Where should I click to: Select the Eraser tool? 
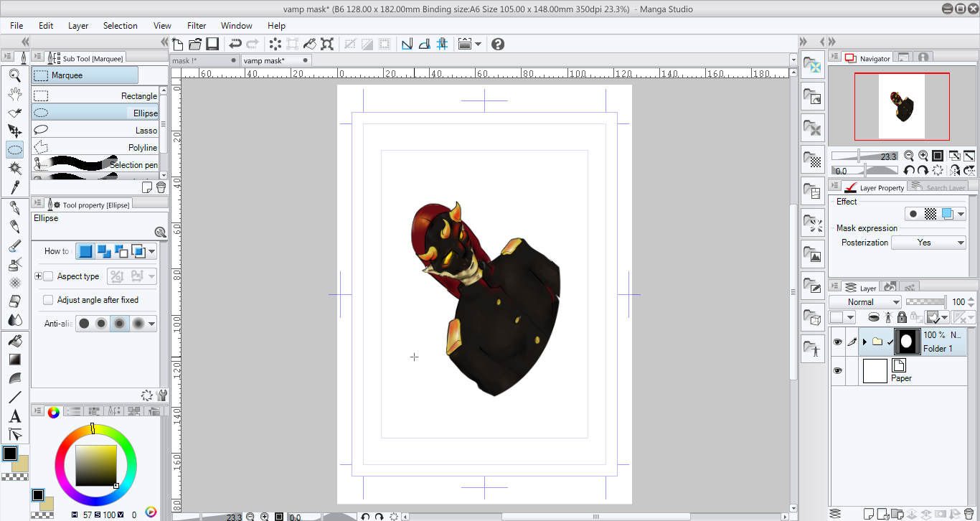click(14, 301)
